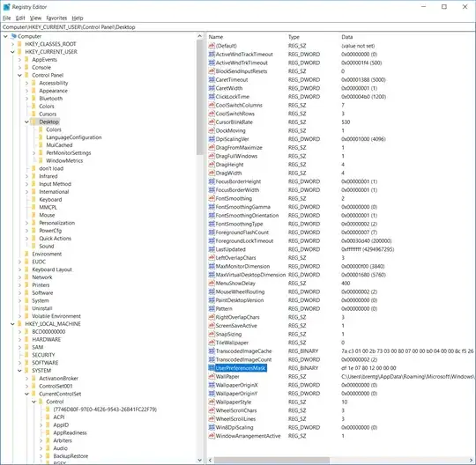
Task: Click the HKEY_LOCAL_MACHINE folder icon
Action: pyautogui.click(x=20, y=324)
